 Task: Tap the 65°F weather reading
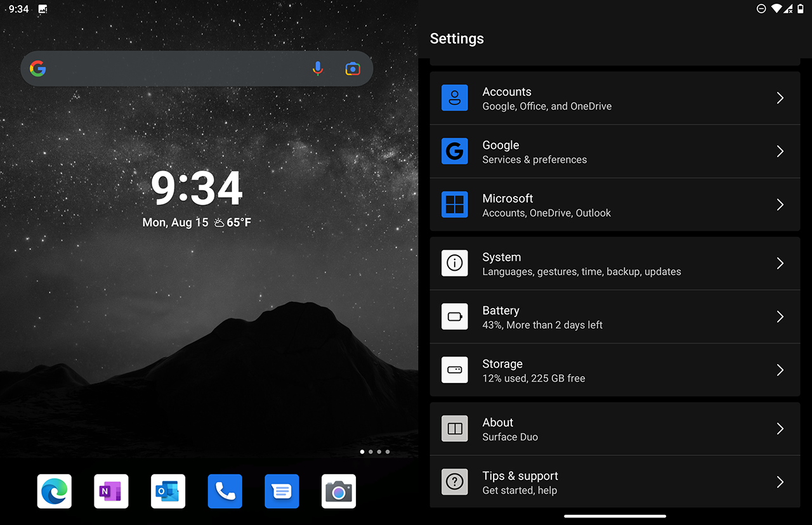click(239, 223)
